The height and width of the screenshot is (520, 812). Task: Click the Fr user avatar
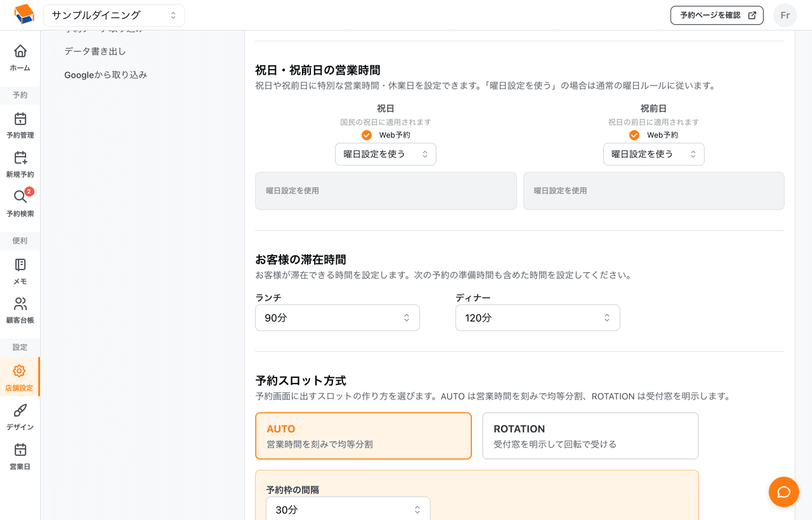pyautogui.click(x=785, y=15)
